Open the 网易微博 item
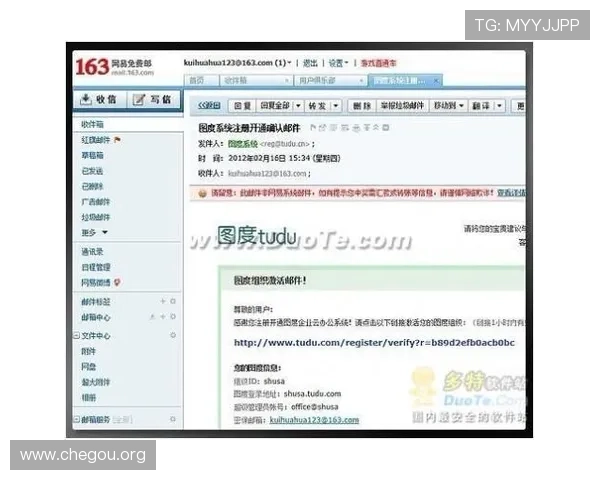This screenshot has width=600, height=480. [96, 282]
